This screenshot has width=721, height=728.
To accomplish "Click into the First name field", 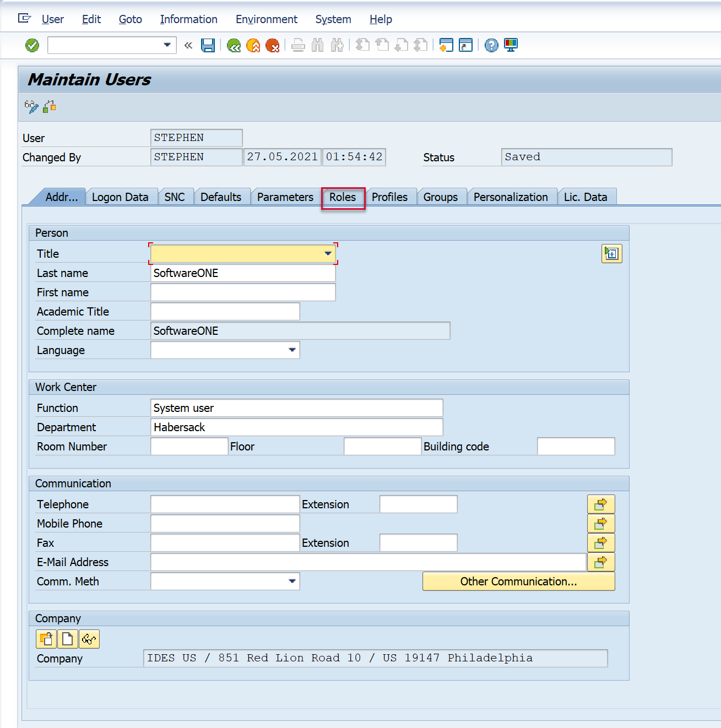I will tap(243, 292).
